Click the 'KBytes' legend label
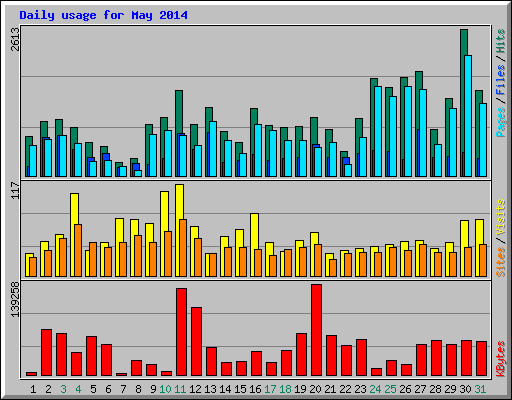 (x=501, y=359)
